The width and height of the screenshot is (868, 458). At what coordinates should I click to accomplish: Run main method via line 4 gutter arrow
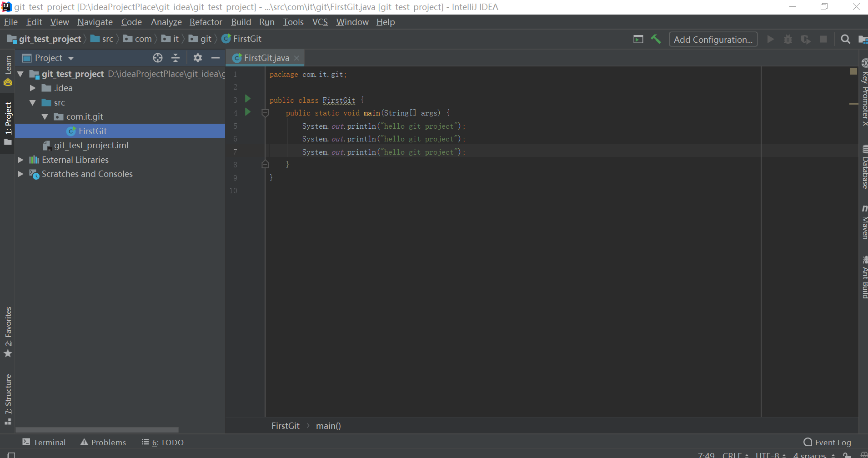[x=248, y=112]
